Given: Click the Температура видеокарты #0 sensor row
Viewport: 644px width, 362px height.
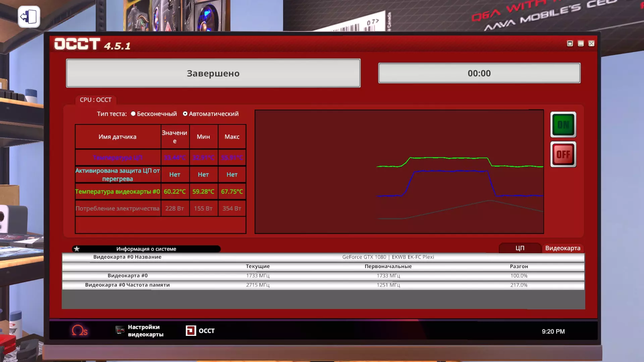Looking at the screenshot, I should coord(117,191).
